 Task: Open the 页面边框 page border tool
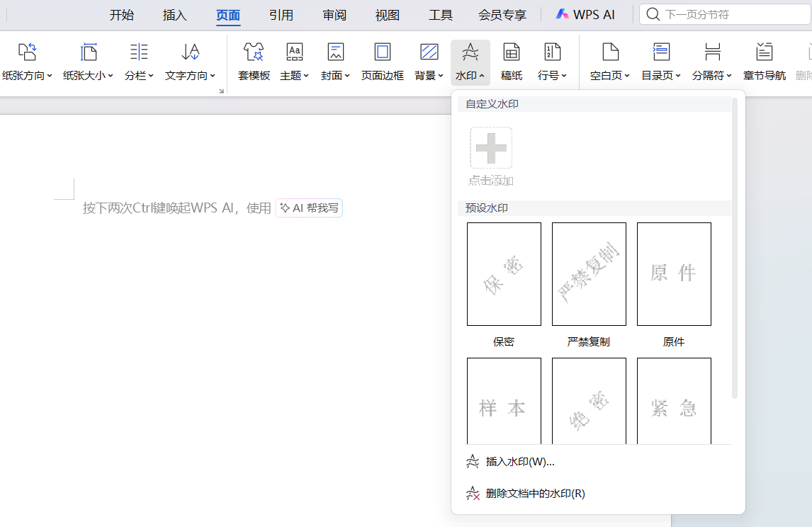click(x=382, y=52)
